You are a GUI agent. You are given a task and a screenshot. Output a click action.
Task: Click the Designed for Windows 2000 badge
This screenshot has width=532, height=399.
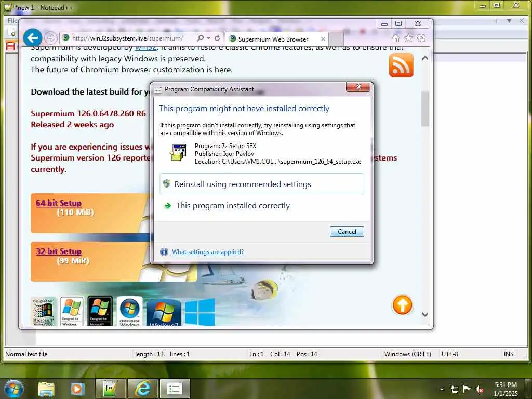[x=43, y=311]
